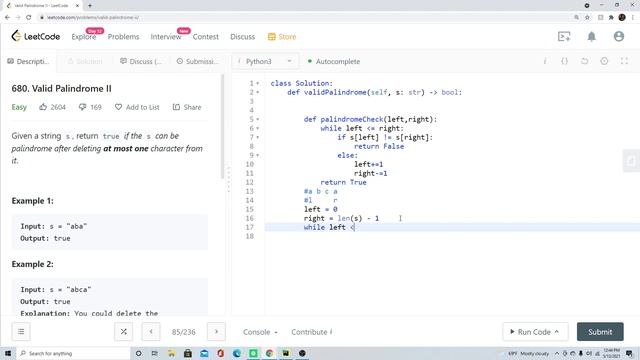Screen dimensions: 640x360
Task: Collapse code fold on line 1
Action: click(258, 83)
